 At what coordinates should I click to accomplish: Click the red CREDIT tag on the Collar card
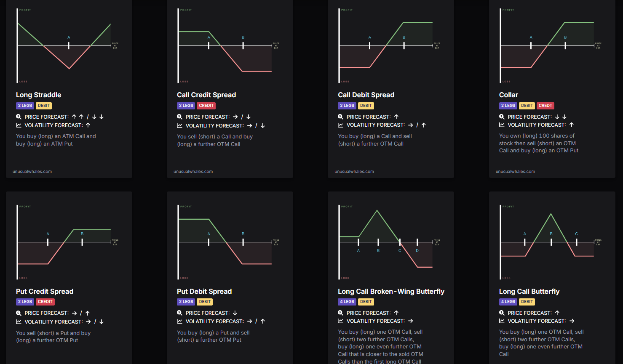[545, 106]
